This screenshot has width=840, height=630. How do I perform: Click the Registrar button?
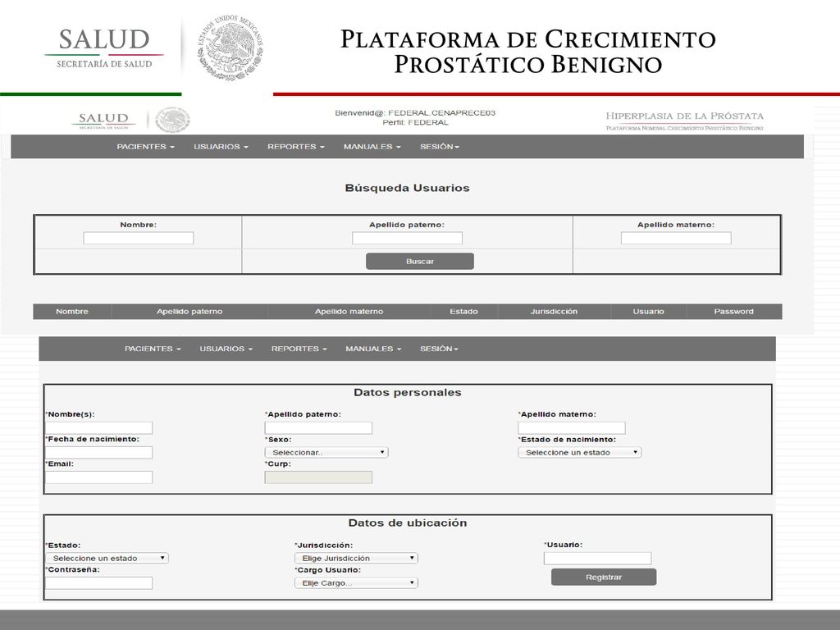(604, 577)
